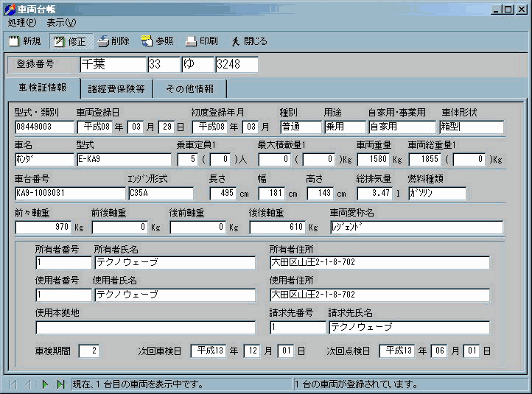532x394 pixels.
Task: Click the 所有者住所 address field
Action: pos(379,263)
